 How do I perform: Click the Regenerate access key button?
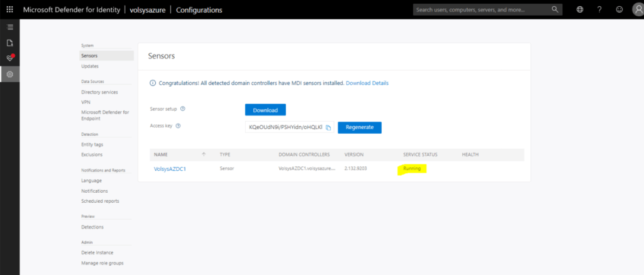tap(359, 127)
